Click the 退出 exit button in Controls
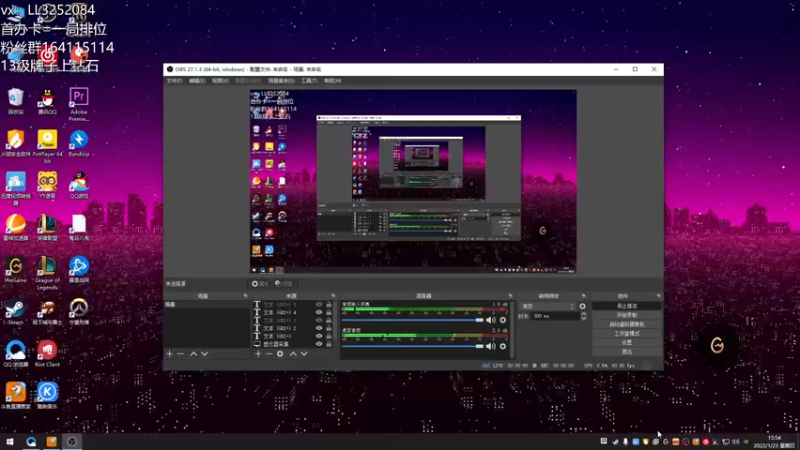The image size is (800, 450). (x=627, y=352)
